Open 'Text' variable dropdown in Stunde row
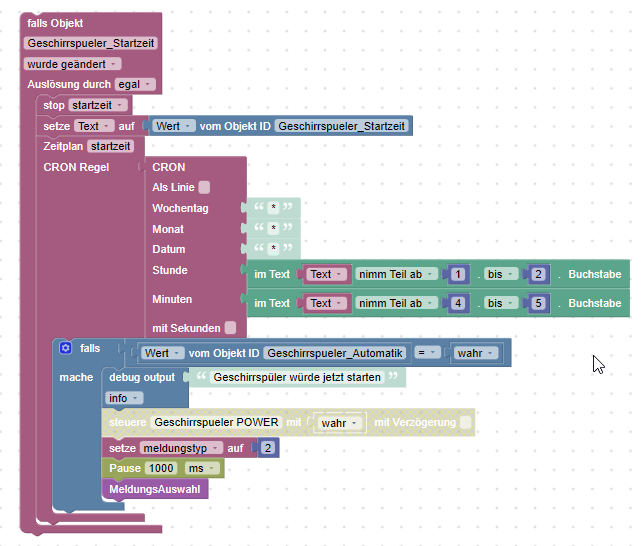The image size is (643, 546). (x=326, y=274)
